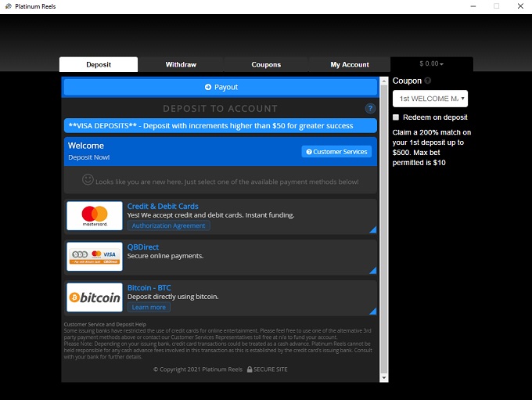Open the Authorization Agreement link

click(168, 225)
